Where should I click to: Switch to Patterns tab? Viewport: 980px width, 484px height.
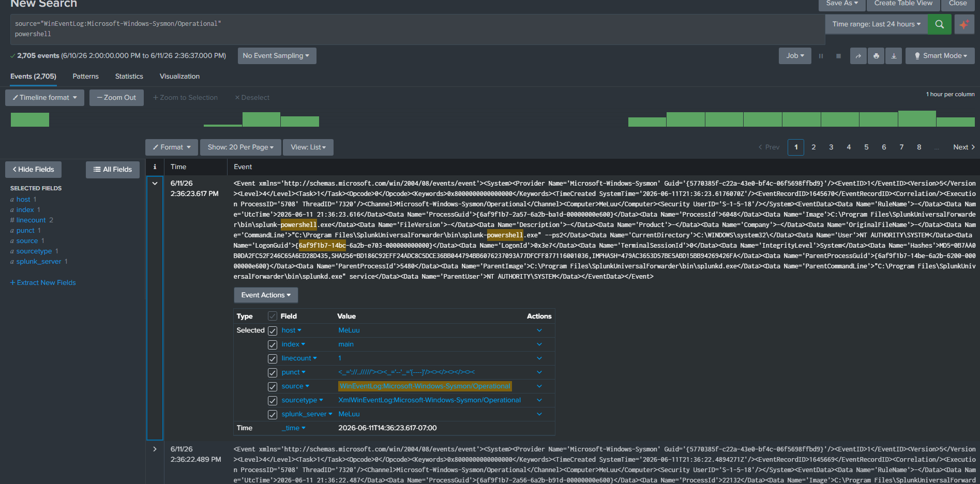(x=85, y=77)
